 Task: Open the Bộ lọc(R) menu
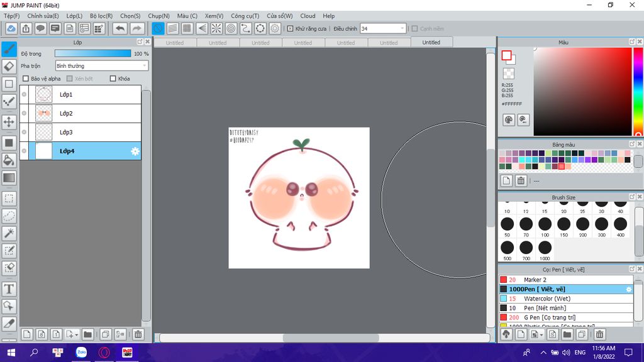pos(101,16)
